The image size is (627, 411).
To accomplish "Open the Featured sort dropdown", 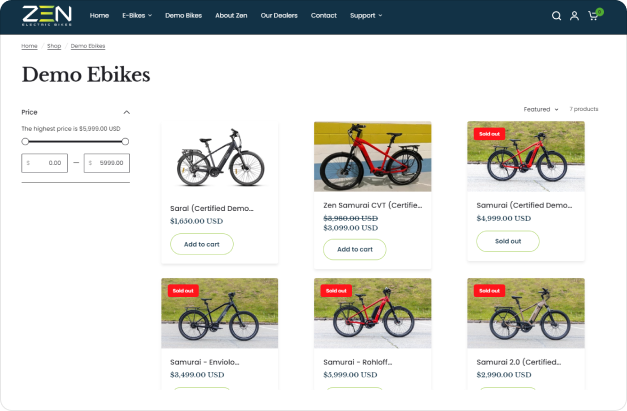I will tap(541, 109).
